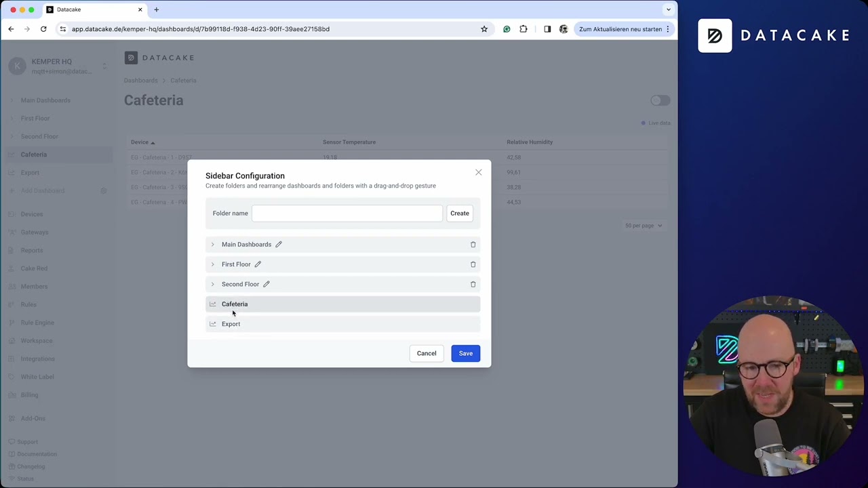Viewport: 868px width, 488px height.
Task: Open Main Dashboards in the sidebar
Action: point(45,100)
